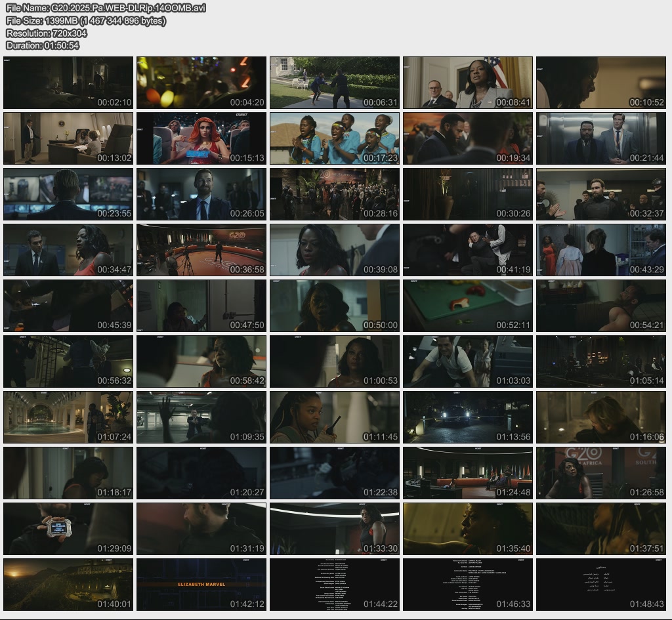Open the walkie-talkie scene at 01:11:45

point(335,417)
